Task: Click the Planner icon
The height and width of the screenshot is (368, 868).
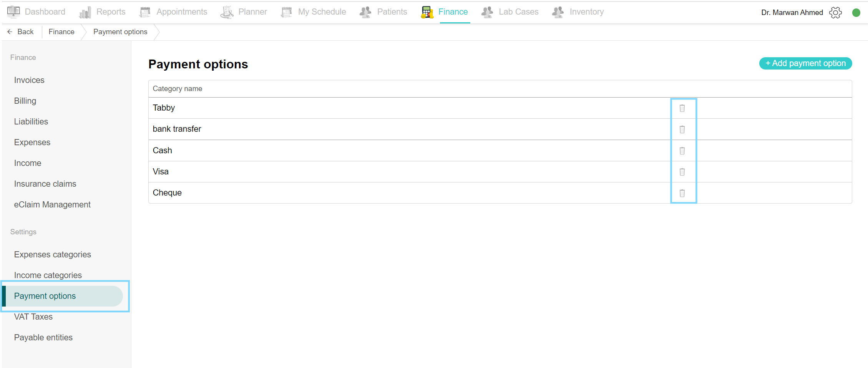Action: pyautogui.click(x=227, y=12)
